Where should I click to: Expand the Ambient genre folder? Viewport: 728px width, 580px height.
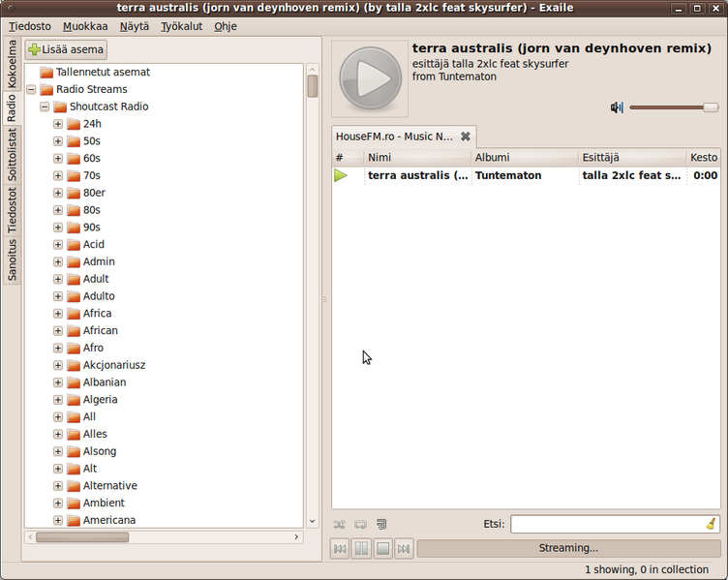58,503
